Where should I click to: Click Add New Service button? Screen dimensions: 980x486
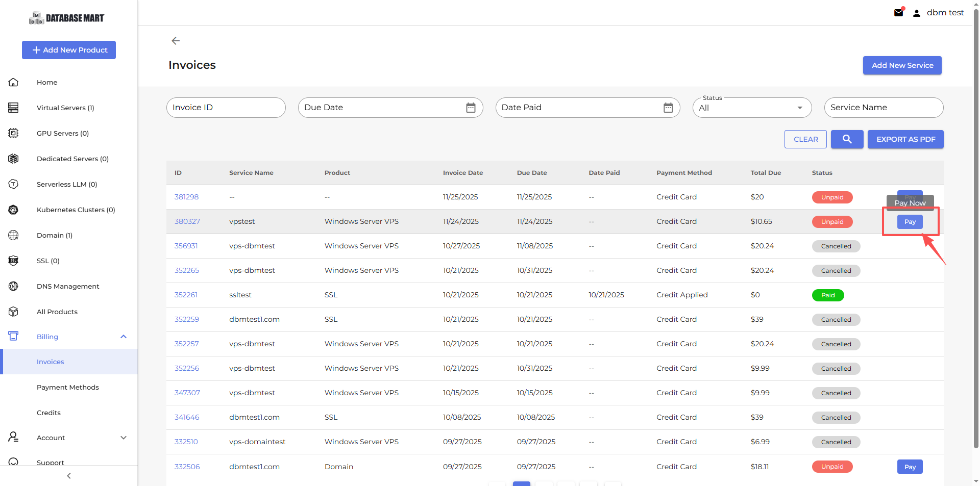click(x=902, y=65)
